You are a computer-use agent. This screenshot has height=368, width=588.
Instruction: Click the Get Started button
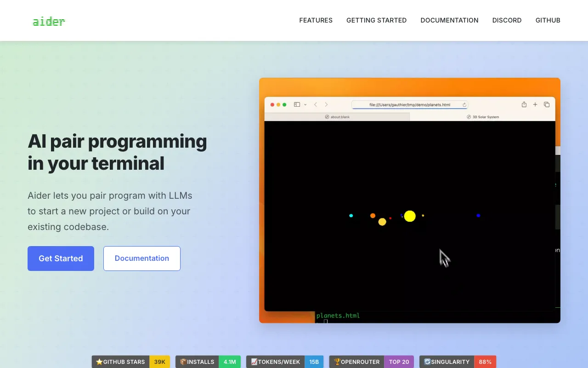coord(61,259)
